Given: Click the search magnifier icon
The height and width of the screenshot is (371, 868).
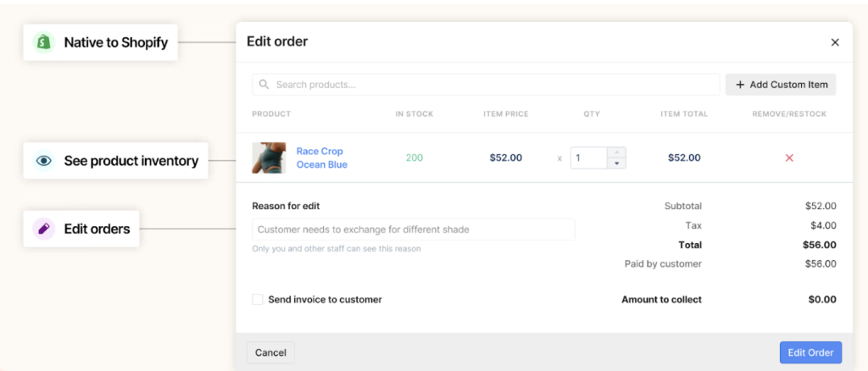Looking at the screenshot, I should click(264, 85).
